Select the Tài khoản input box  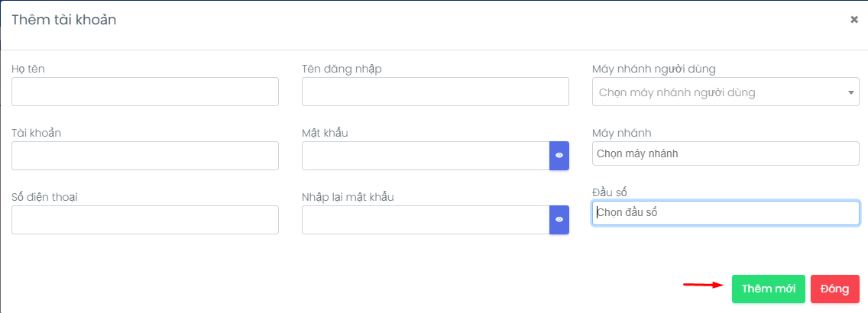coord(145,156)
